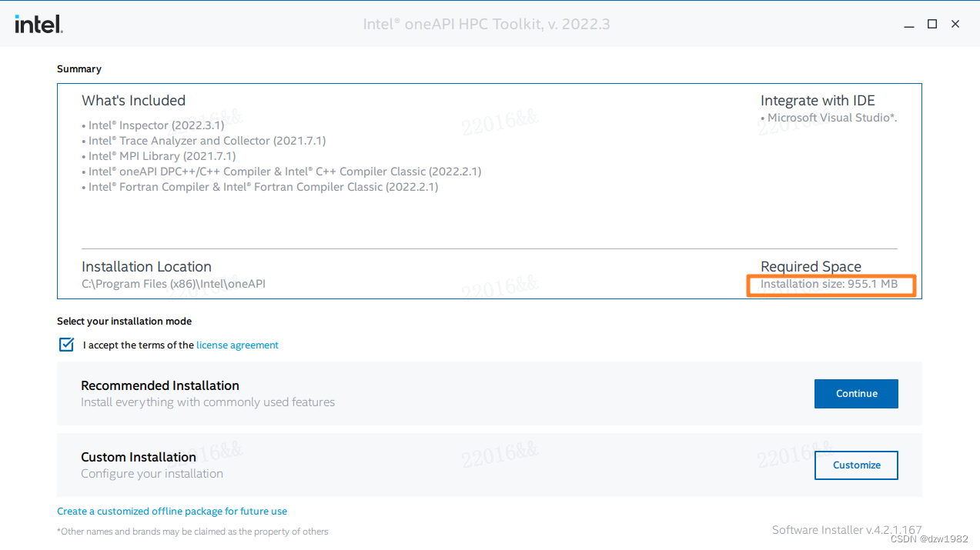
Task: Click the Summary label
Action: tap(79, 69)
